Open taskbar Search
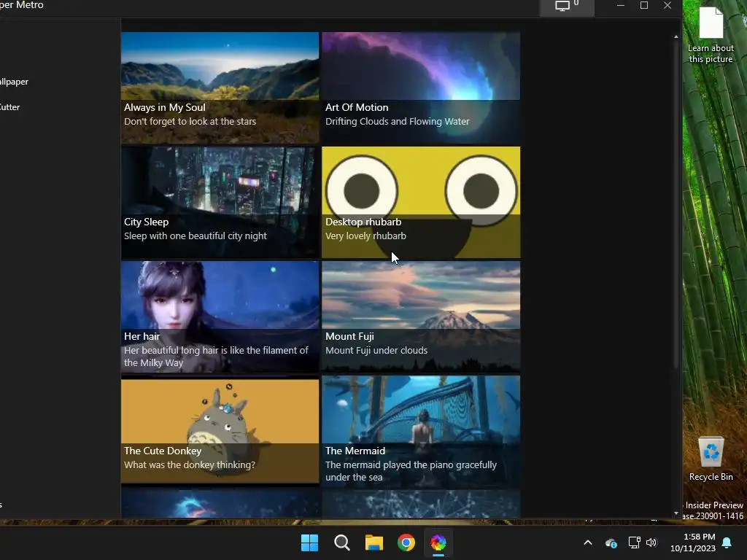Screen dimensions: 747x560 (x=341, y=542)
